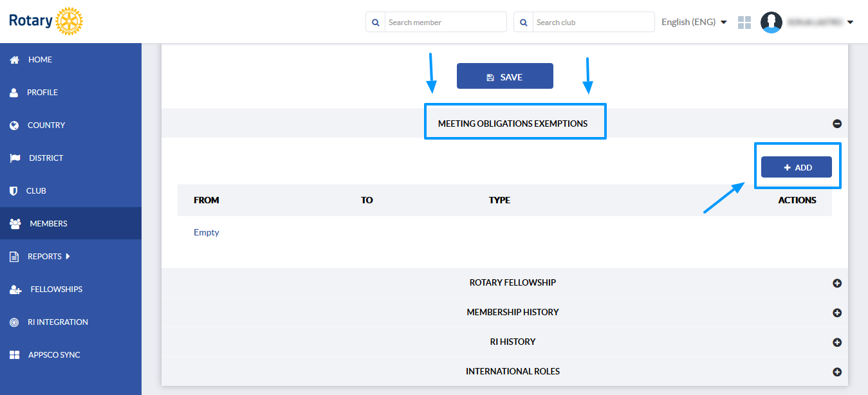Click the Rotary Fellowship section title

[513, 282]
